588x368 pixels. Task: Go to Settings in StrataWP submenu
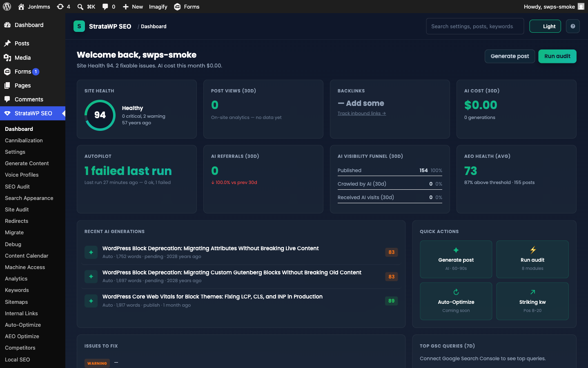[x=15, y=152]
